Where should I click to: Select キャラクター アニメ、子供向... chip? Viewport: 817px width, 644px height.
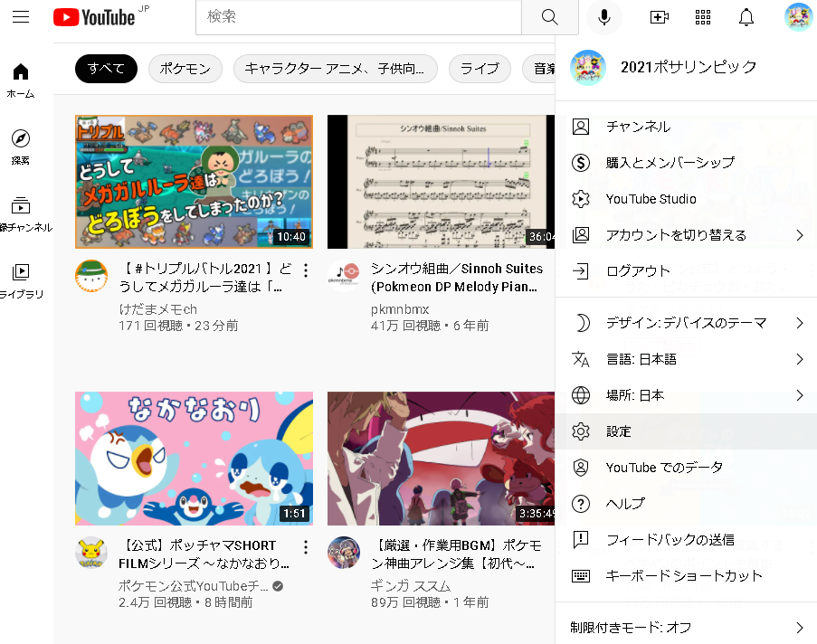335,69
